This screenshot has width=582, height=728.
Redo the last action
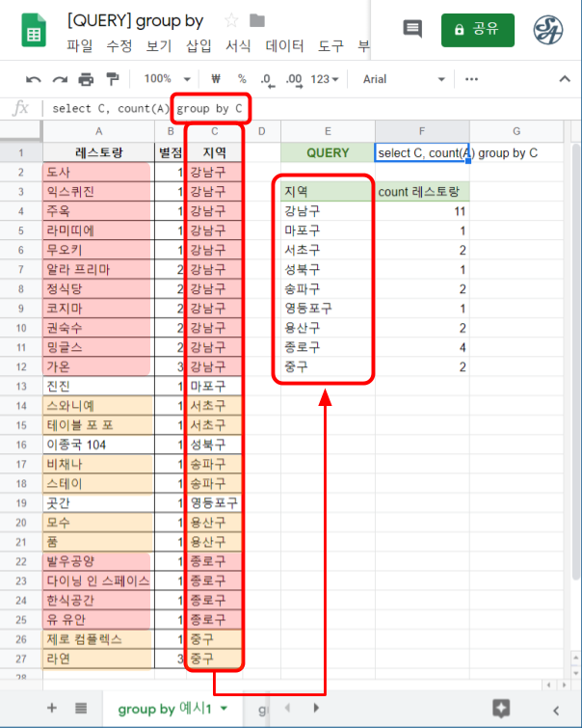coord(60,79)
